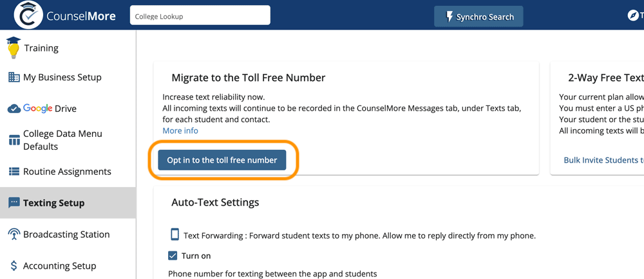
Task: Launch Synchro Search button
Action: (478, 17)
